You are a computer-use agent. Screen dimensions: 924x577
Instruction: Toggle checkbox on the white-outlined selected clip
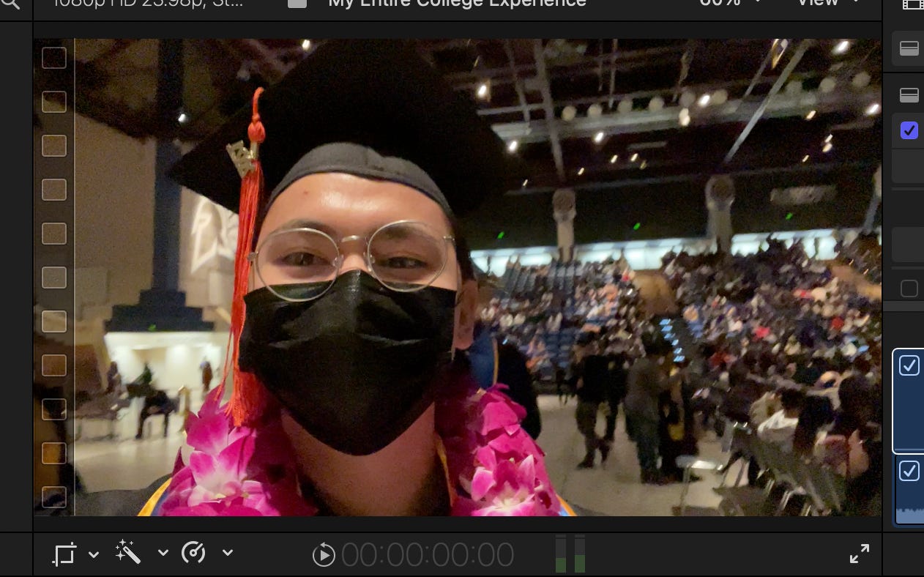pyautogui.click(x=909, y=365)
